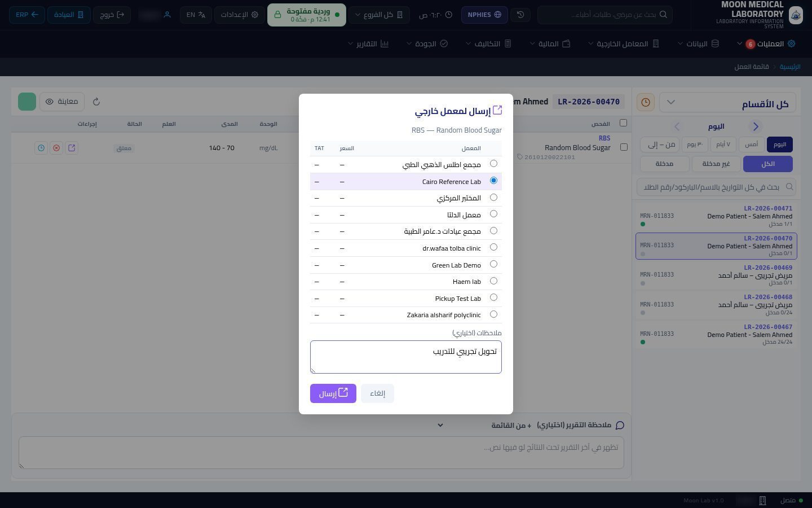Open التقارير reports menu
812x508 pixels.
tap(369, 43)
